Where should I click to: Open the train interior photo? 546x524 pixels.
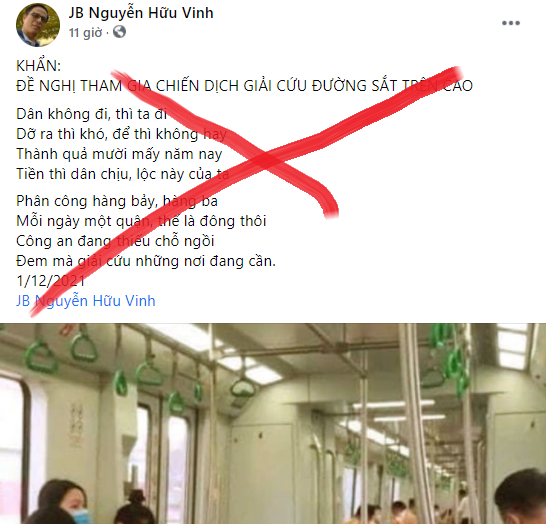[x=273, y=423]
